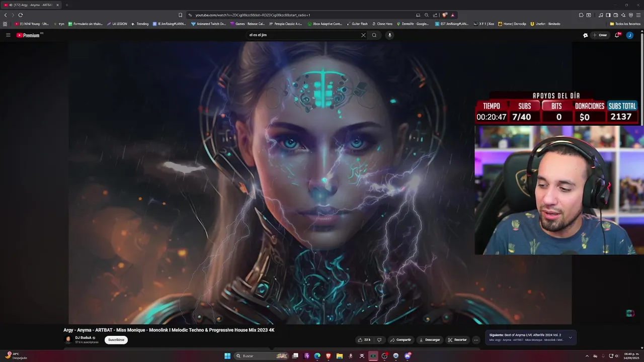The height and width of the screenshot is (362, 644).
Task: Open a new browser tab
Action: (66, 5)
